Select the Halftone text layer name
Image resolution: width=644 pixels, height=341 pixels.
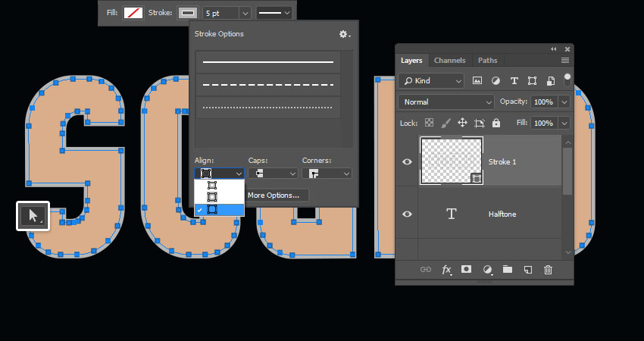502,214
